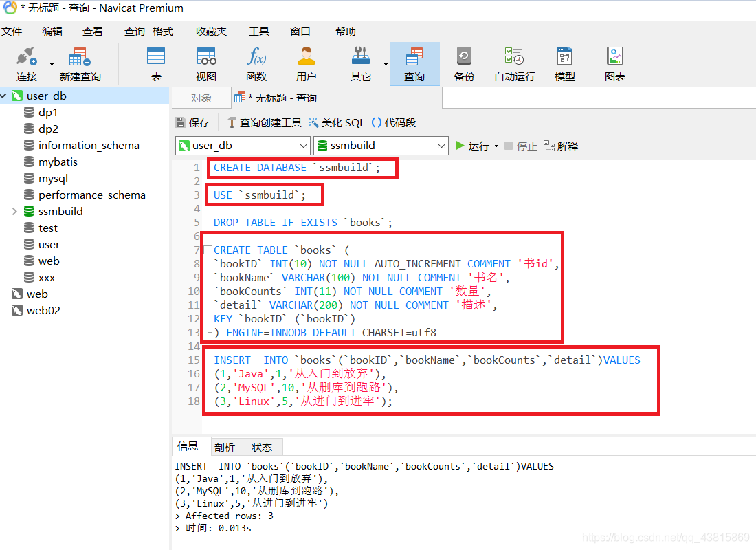Screen dimensions: 756x550
Task: Click the 其它 tools icon
Action: [361, 64]
